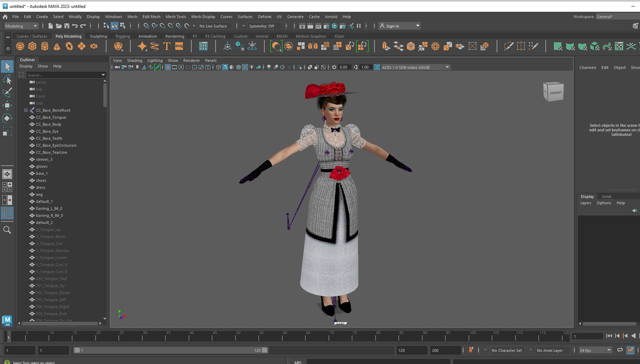The width and height of the screenshot is (640, 364).
Task: Toggle the viewport grid display
Action: point(168,67)
